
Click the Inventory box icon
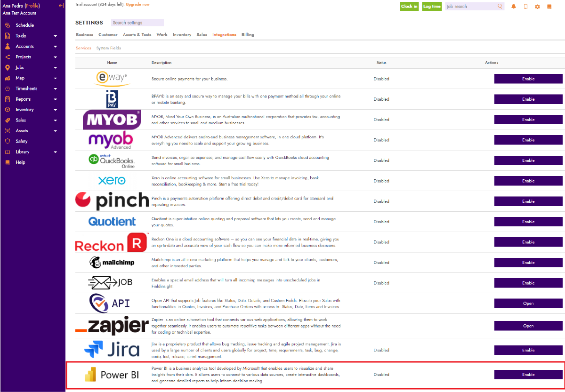tap(7, 110)
